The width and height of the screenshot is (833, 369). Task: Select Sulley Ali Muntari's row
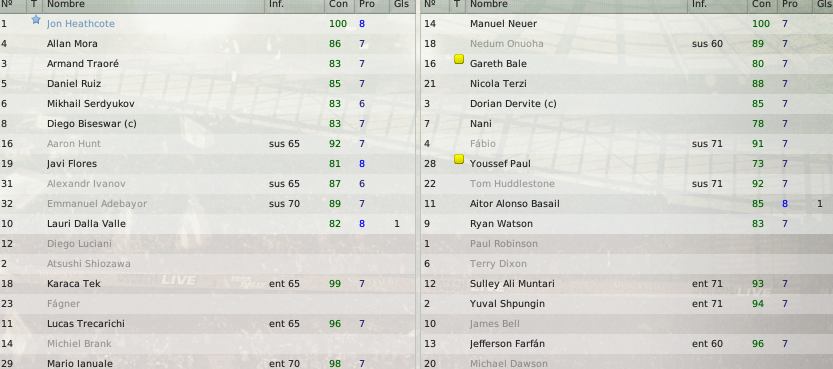pyautogui.click(x=627, y=284)
